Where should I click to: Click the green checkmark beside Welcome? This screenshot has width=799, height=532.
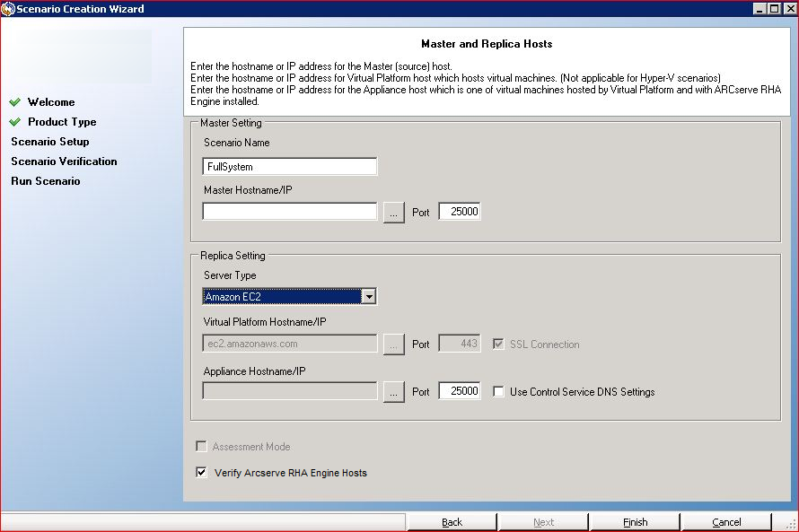(15, 101)
